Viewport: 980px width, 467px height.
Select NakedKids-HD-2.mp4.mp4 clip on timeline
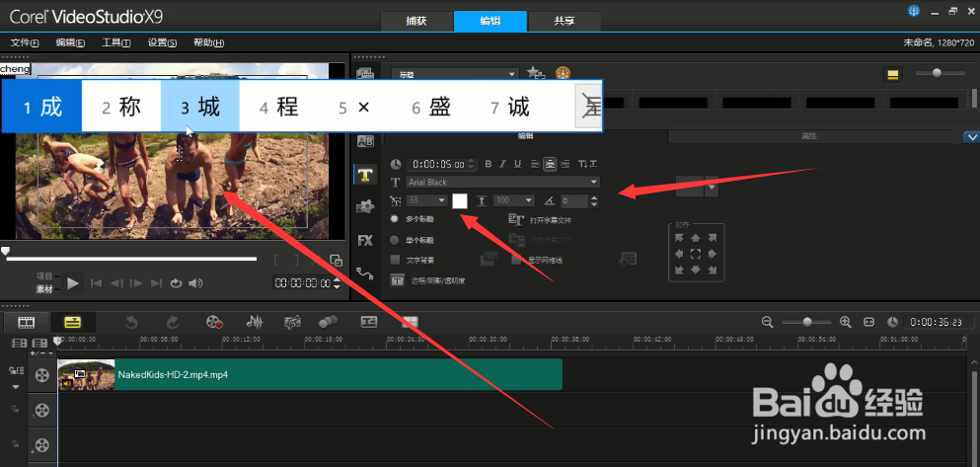[310, 374]
